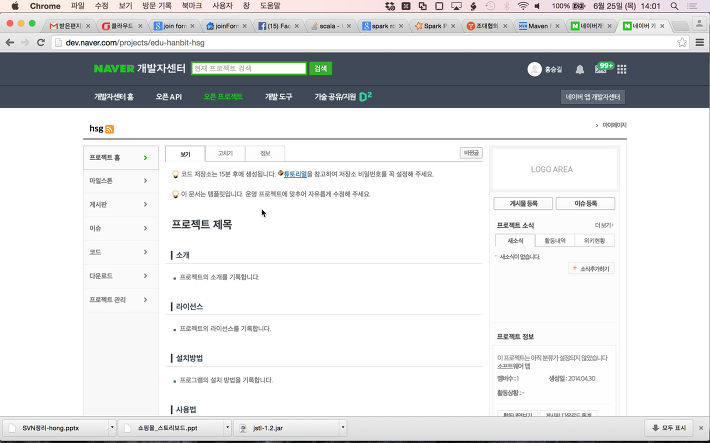
Task: Click the 바탕글 button
Action: pyautogui.click(x=471, y=153)
